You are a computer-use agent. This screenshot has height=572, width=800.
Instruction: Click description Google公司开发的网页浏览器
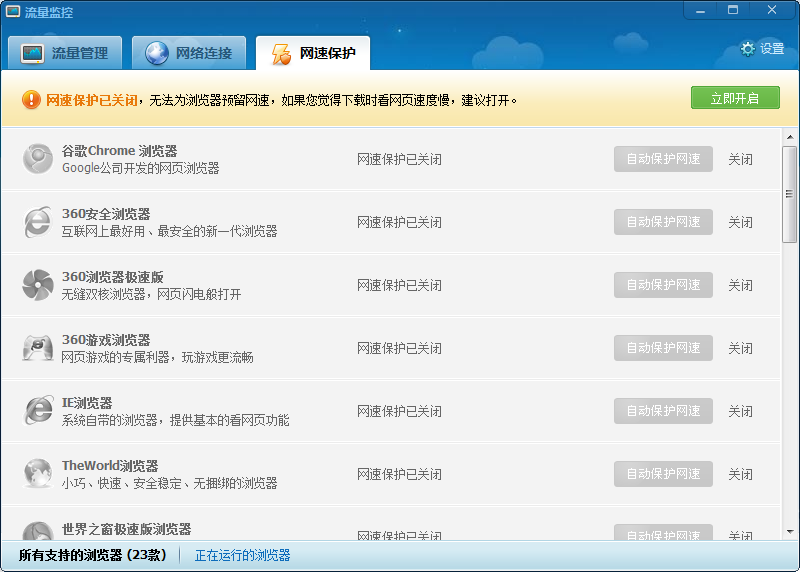(x=141, y=168)
